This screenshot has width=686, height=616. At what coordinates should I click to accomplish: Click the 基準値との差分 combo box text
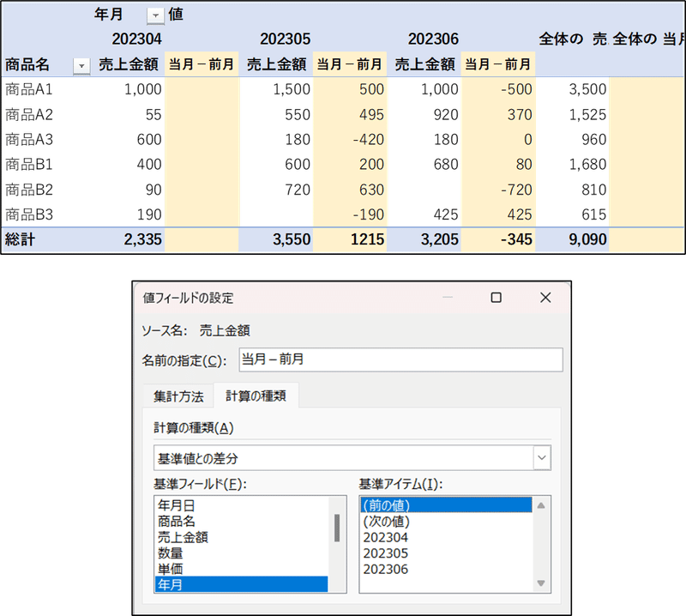[x=198, y=458]
